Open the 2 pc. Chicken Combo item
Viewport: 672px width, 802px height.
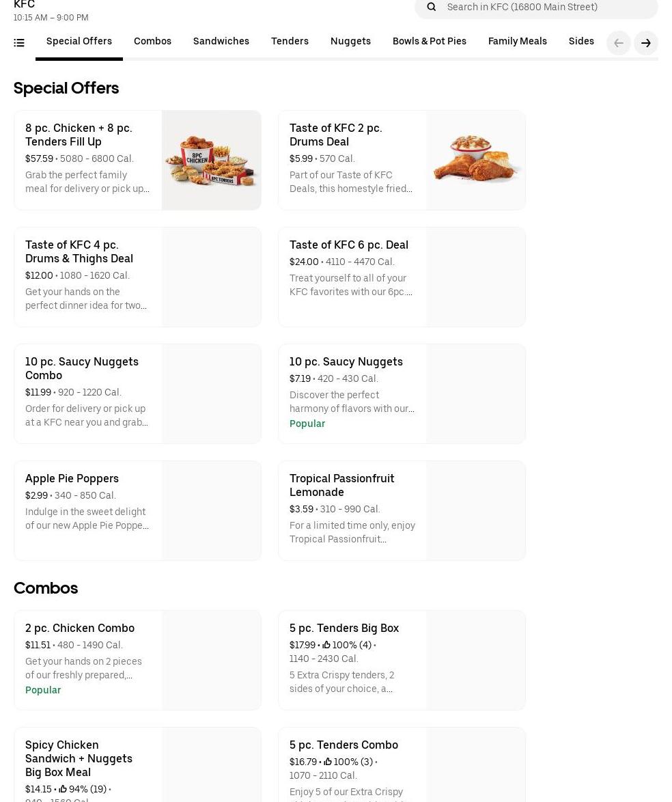tap(80, 628)
